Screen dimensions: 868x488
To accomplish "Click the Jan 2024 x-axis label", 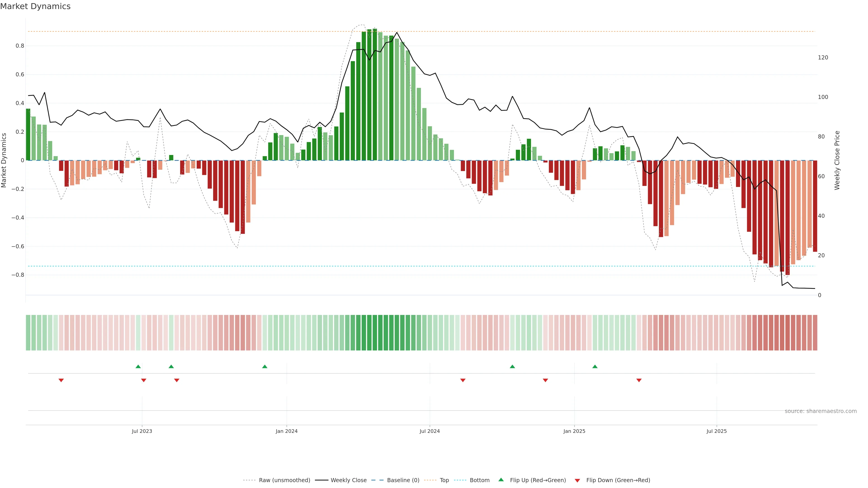I will (286, 431).
